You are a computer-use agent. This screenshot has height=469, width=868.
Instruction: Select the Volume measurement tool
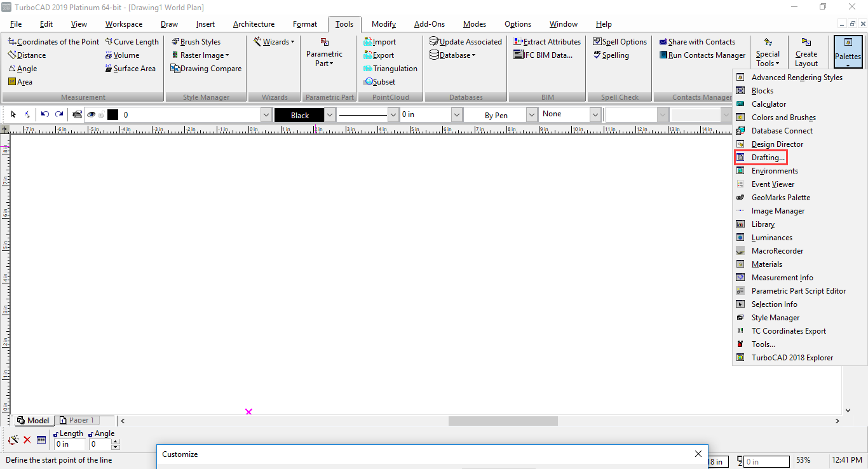[x=122, y=55]
